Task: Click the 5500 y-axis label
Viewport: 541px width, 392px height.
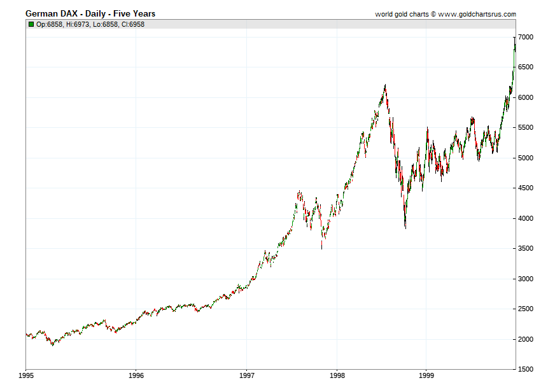Action: click(x=526, y=127)
